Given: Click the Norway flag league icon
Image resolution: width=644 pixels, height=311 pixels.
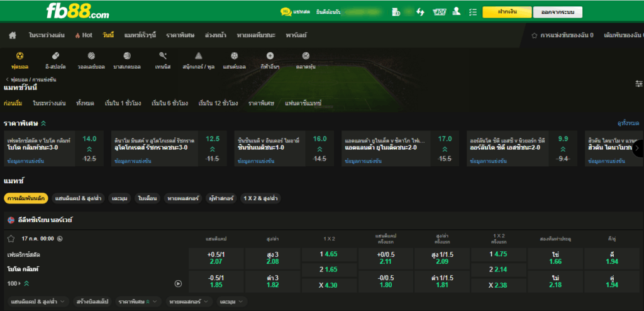Looking at the screenshot, I should (x=11, y=220).
